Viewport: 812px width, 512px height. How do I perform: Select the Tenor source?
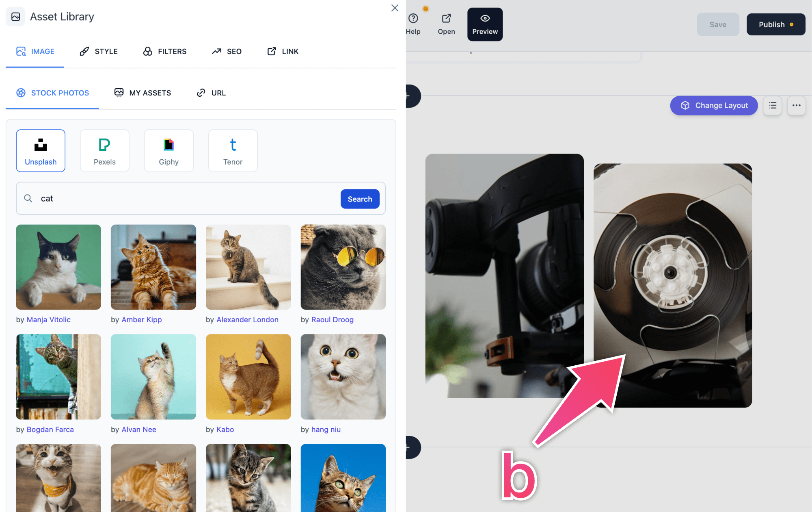(233, 151)
